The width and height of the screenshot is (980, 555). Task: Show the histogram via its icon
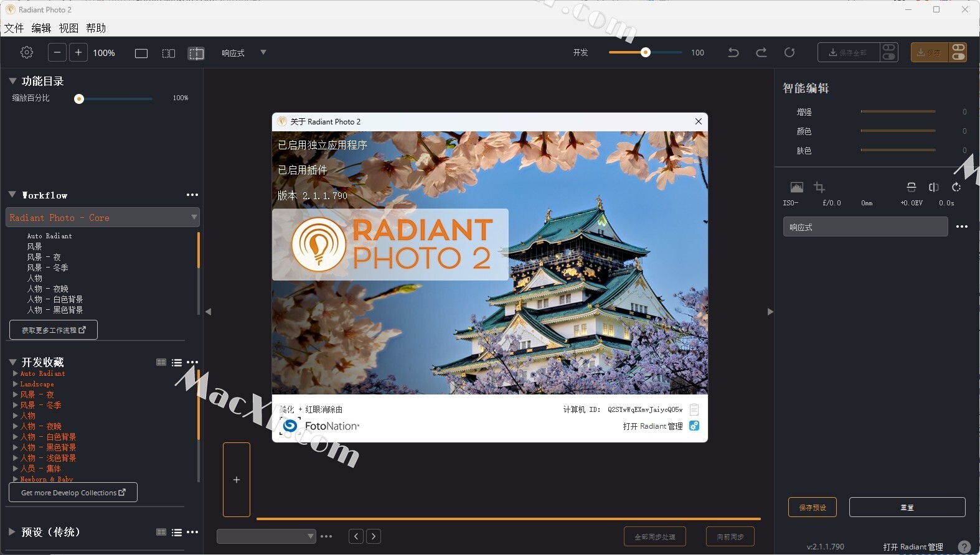796,187
